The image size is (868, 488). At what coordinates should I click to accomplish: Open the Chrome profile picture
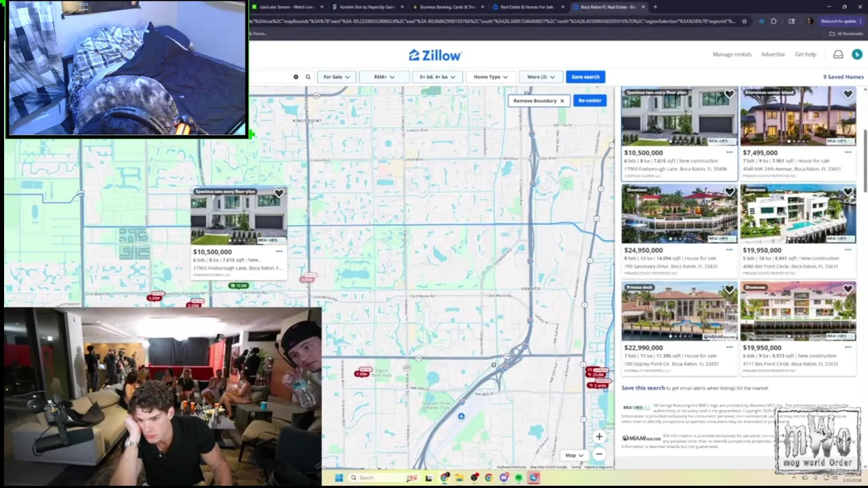click(809, 21)
